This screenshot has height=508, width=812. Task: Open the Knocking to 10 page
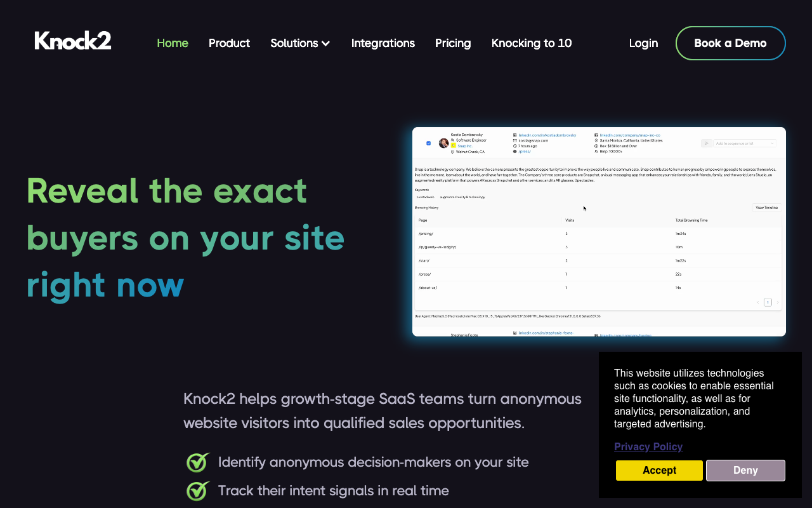pyautogui.click(x=532, y=43)
